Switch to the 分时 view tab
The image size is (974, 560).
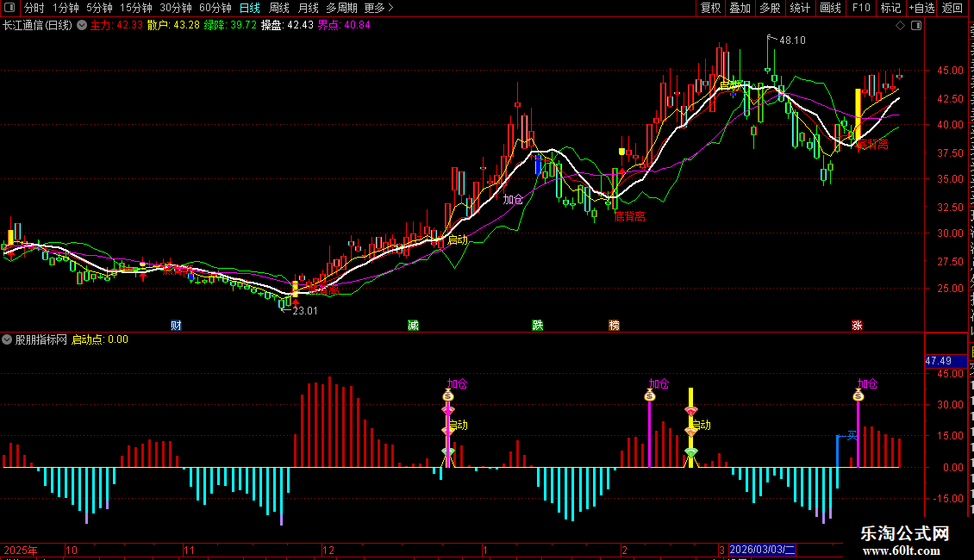pyautogui.click(x=34, y=8)
